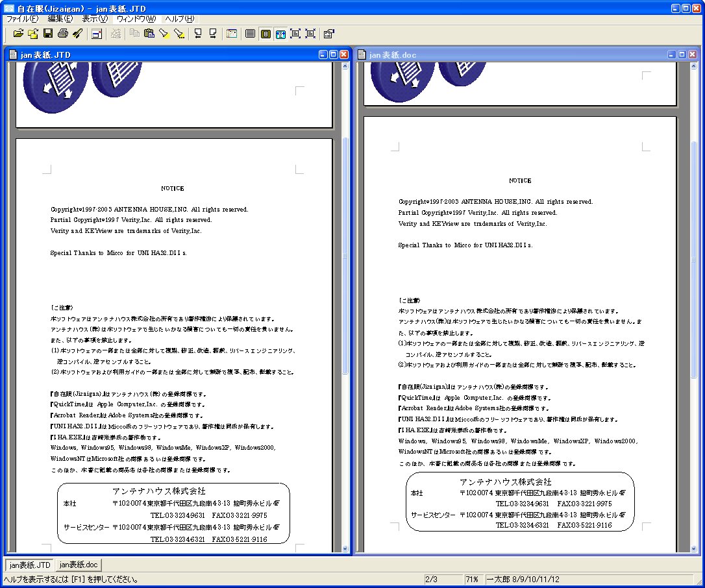Minimize the main Jizaigan application window
This screenshot has width=705, height=588.
[676, 8]
